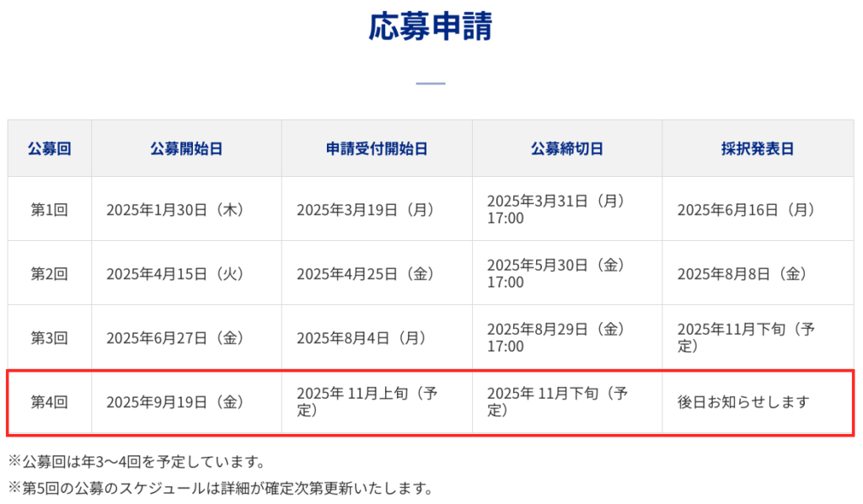
Task: Click the 公募締切日 column header
Action: click(566, 149)
